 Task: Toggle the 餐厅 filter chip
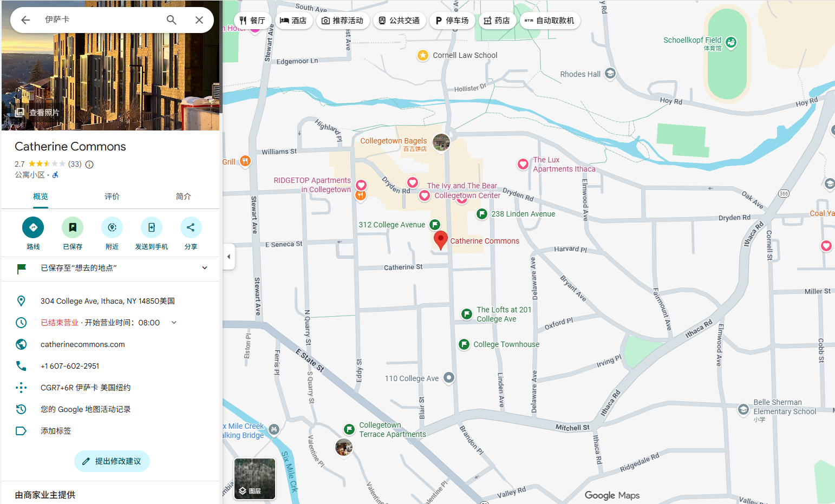(252, 21)
